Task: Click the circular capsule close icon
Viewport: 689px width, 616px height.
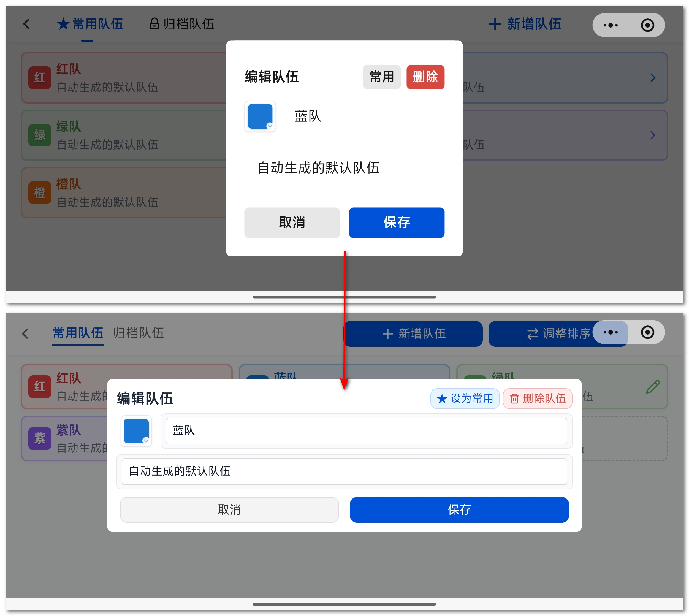Action: (x=647, y=25)
